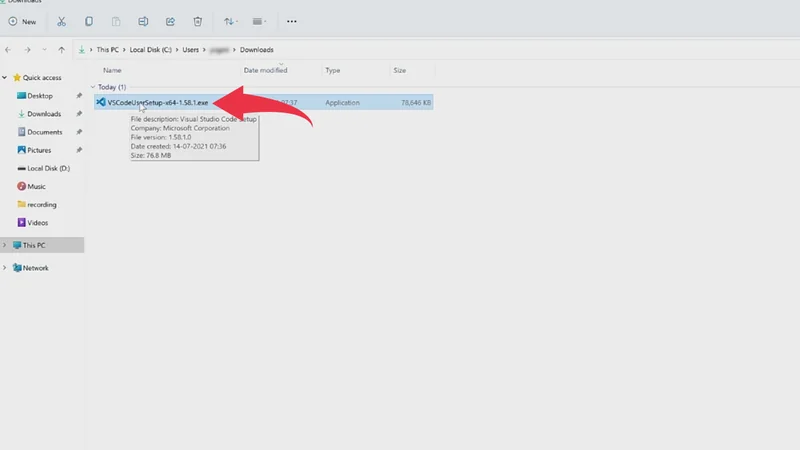
Task: Open the View layout options dropdown
Action: tap(260, 21)
